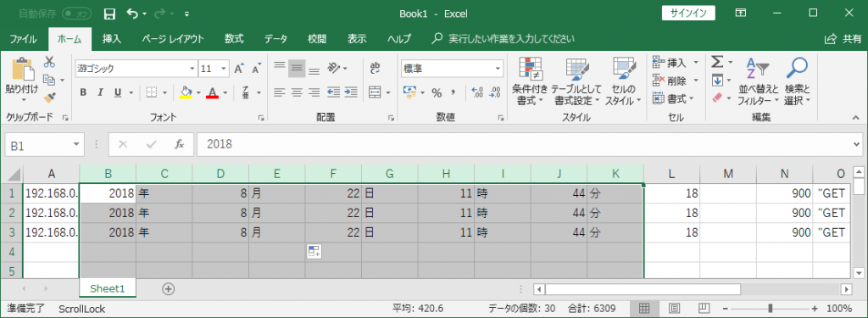Decrease font size with small A icon
The width and height of the screenshot is (868, 318).
(256, 69)
